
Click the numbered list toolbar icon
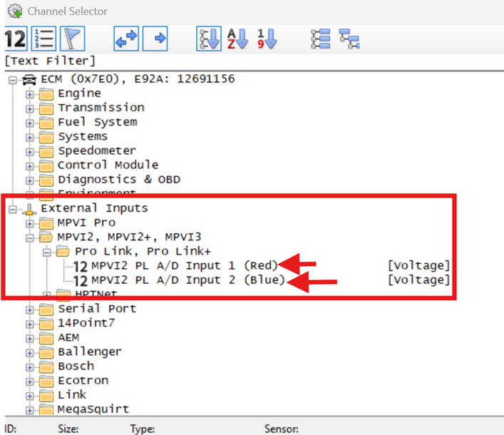[43, 39]
